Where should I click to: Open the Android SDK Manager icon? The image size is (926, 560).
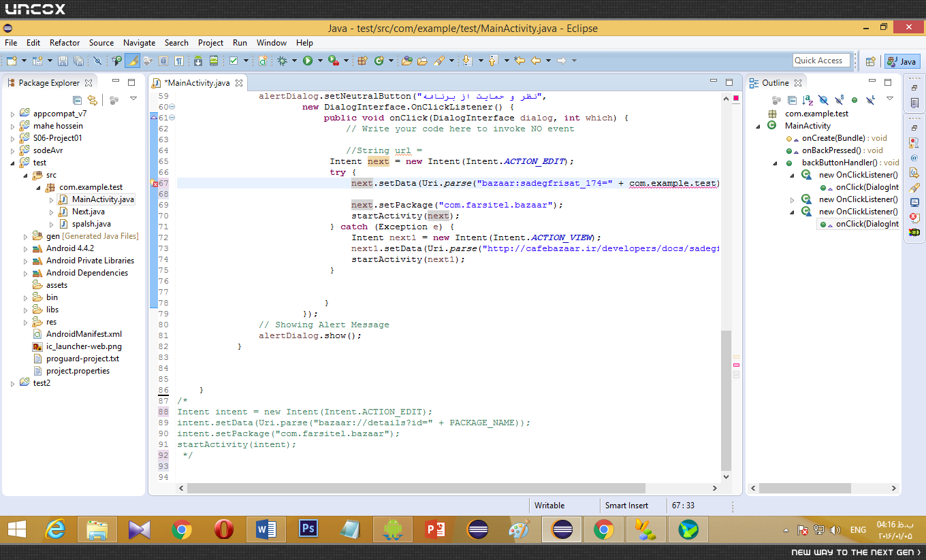pyautogui.click(x=197, y=61)
